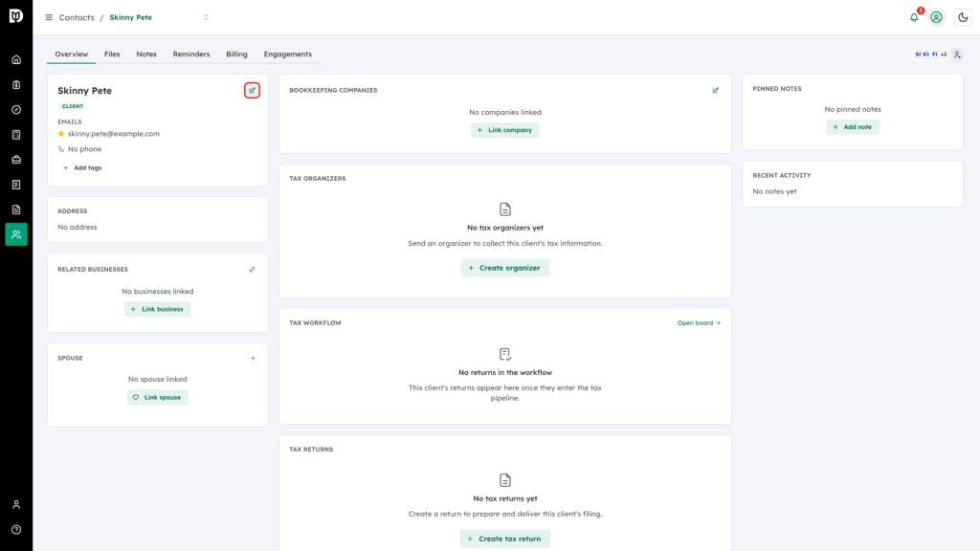Viewport: 980px width, 551px height.
Task: Navigate back to Contacts breadcrumb
Action: pos(77,17)
